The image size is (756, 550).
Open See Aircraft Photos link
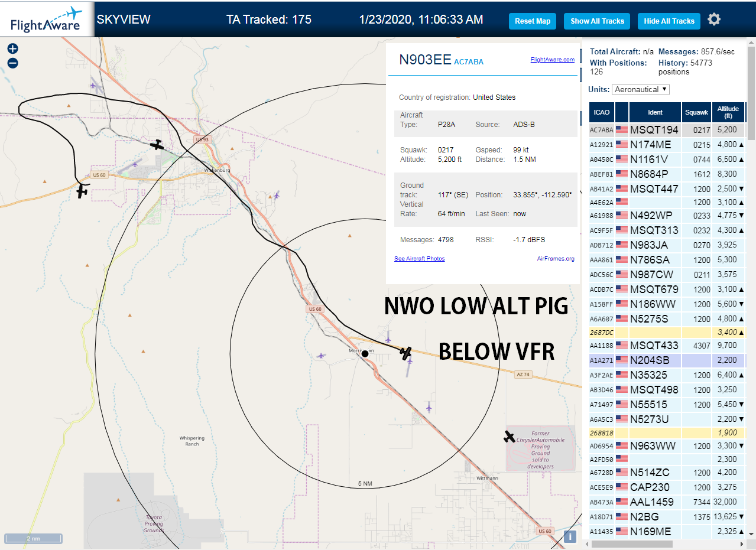pyautogui.click(x=420, y=259)
